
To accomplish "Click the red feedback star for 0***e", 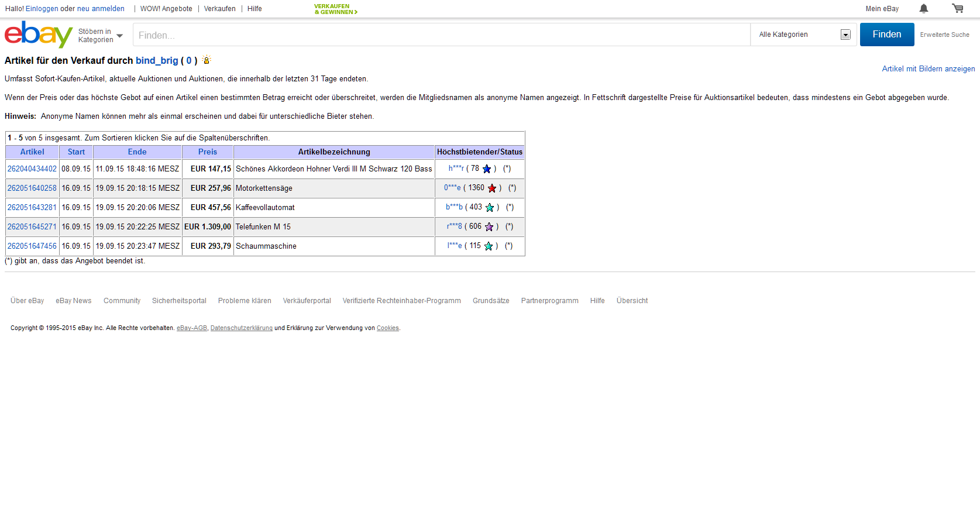I will (x=492, y=188).
